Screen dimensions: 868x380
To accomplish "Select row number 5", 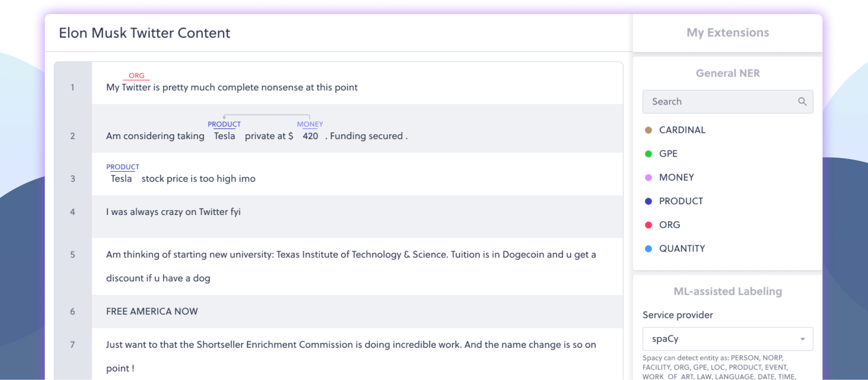I will point(73,255).
